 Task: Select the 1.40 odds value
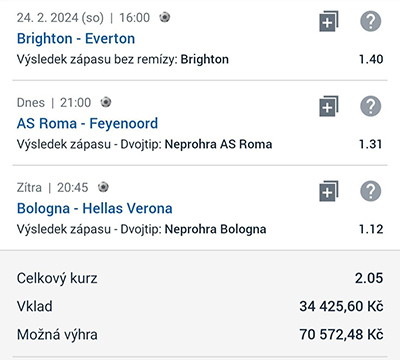click(371, 59)
